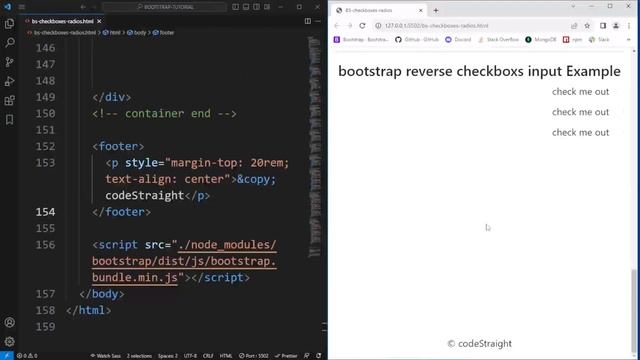
Task: Click the VS Code notifications bell icon
Action: point(319,356)
